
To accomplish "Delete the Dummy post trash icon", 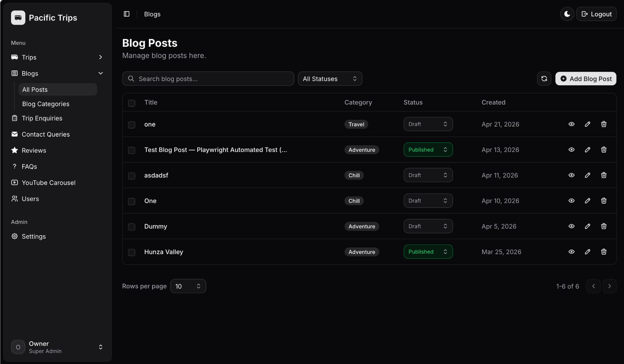I will pyautogui.click(x=604, y=226).
